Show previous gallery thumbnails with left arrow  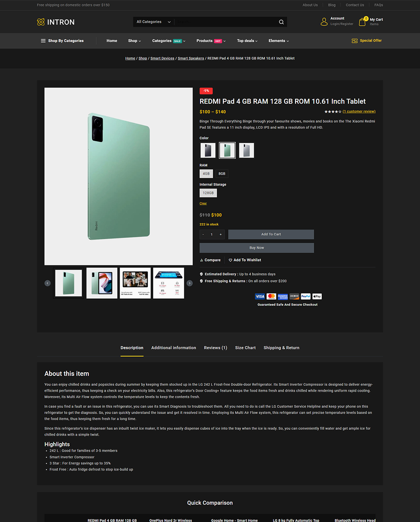(47, 283)
